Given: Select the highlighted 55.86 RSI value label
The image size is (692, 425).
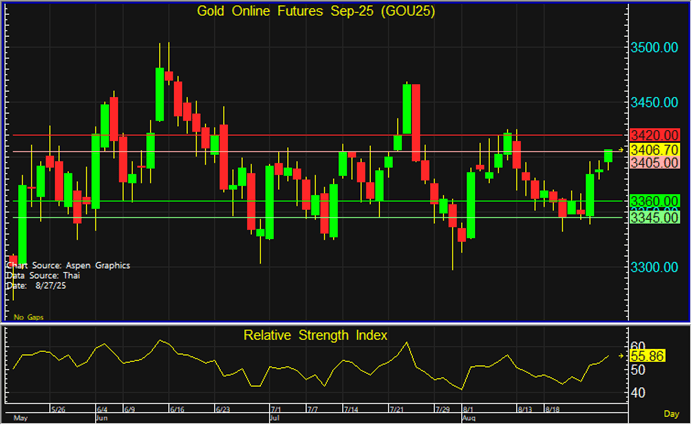Looking at the screenshot, I should (655, 355).
